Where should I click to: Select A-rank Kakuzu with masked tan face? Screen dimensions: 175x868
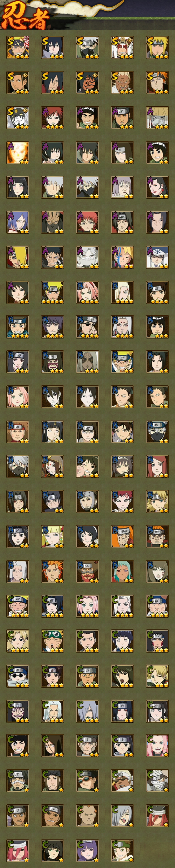tap(52, 222)
